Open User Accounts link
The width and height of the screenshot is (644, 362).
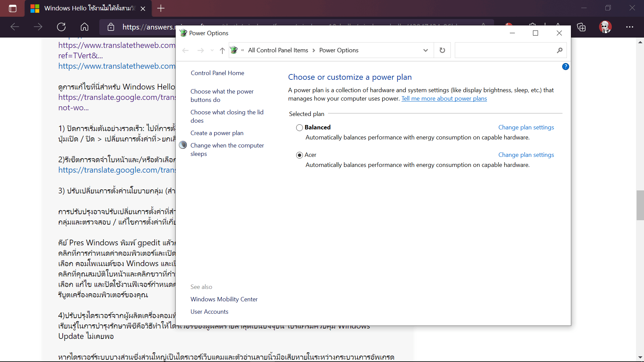tap(209, 312)
